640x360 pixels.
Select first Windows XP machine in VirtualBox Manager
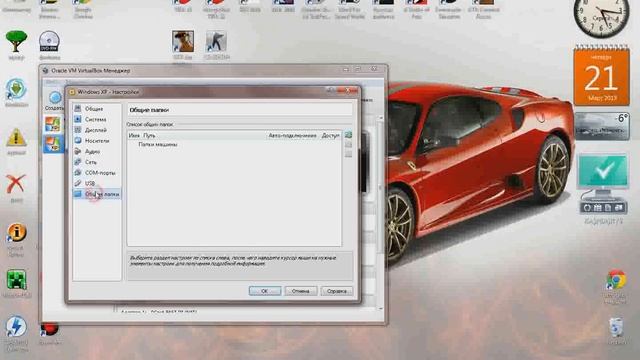click(53, 124)
